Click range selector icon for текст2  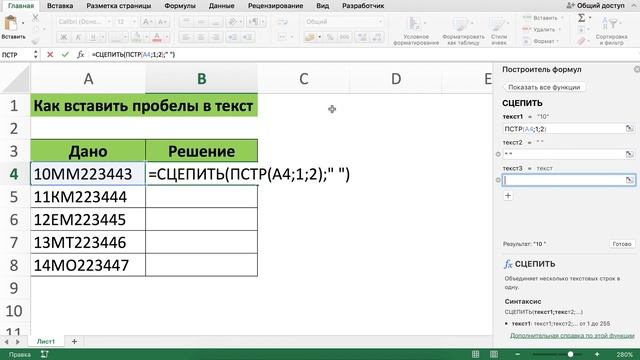click(x=629, y=154)
